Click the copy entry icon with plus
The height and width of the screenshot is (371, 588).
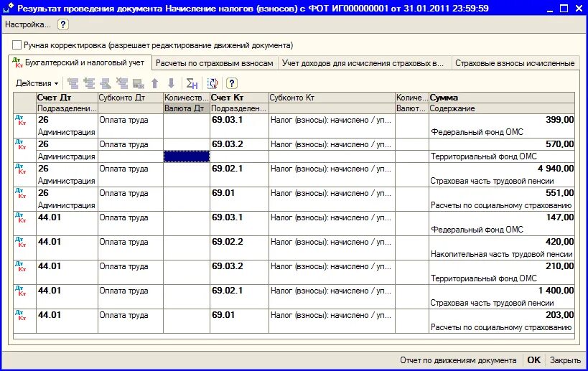coord(89,83)
